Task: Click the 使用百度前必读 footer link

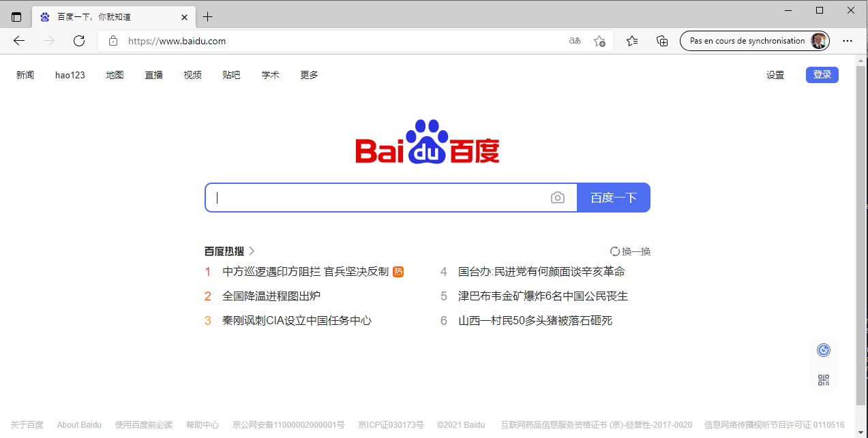Action: point(144,425)
